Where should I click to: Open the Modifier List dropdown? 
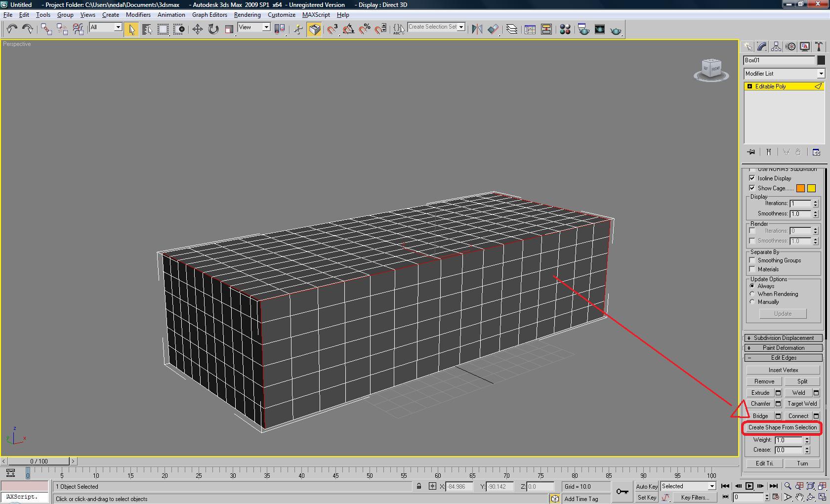(784, 74)
